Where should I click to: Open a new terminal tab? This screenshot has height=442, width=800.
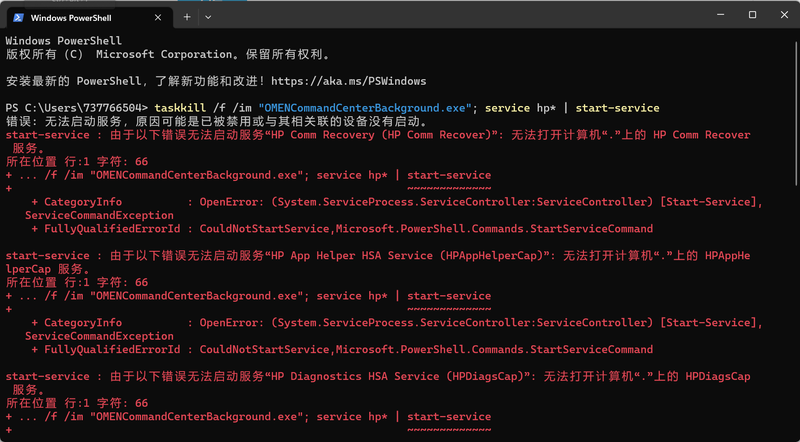[x=187, y=17]
